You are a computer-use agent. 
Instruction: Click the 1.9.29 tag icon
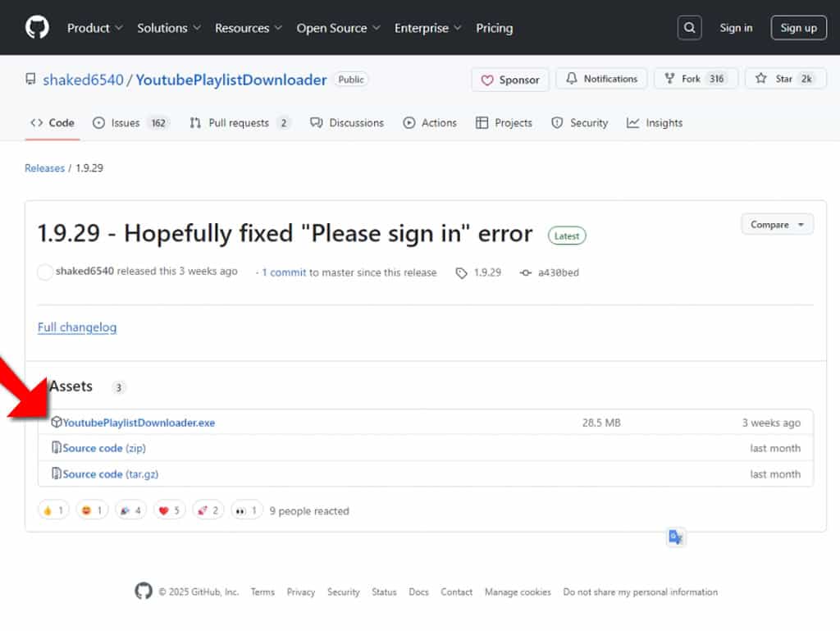coord(461,273)
